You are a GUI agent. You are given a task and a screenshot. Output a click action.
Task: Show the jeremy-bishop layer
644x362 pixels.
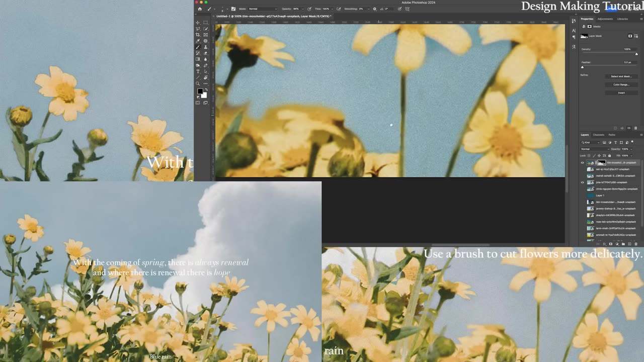click(583, 209)
